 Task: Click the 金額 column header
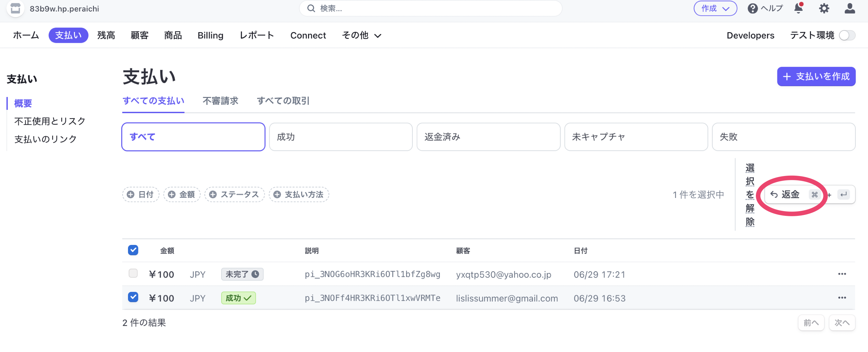click(167, 251)
